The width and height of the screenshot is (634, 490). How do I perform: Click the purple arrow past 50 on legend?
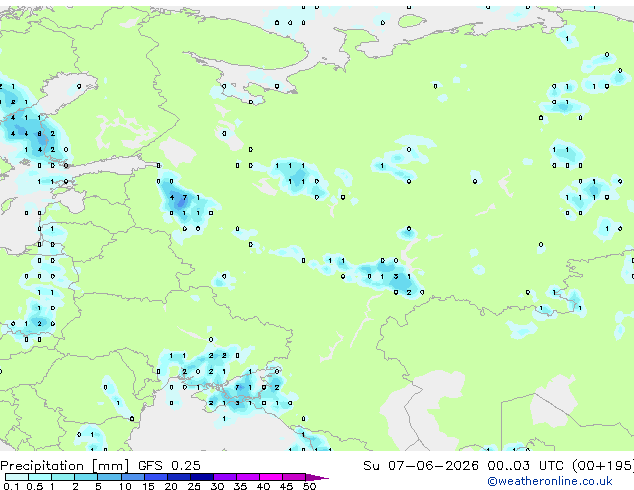[x=317, y=477]
